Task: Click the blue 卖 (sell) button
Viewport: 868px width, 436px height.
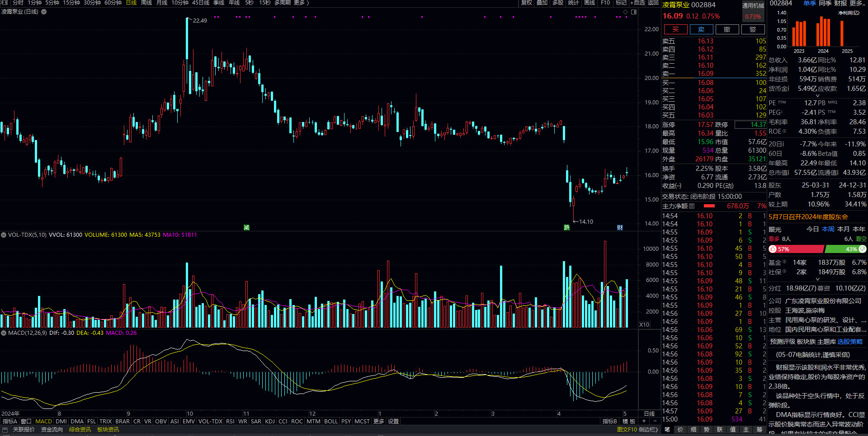Action: point(701,29)
